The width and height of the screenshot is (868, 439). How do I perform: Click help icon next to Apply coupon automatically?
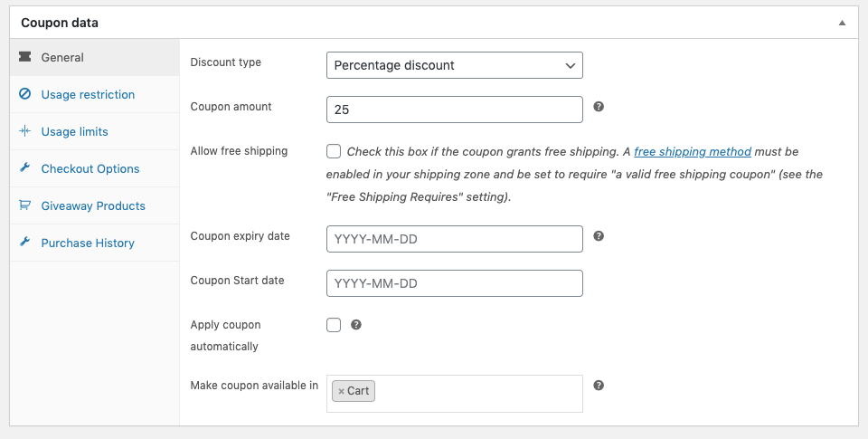click(x=356, y=325)
